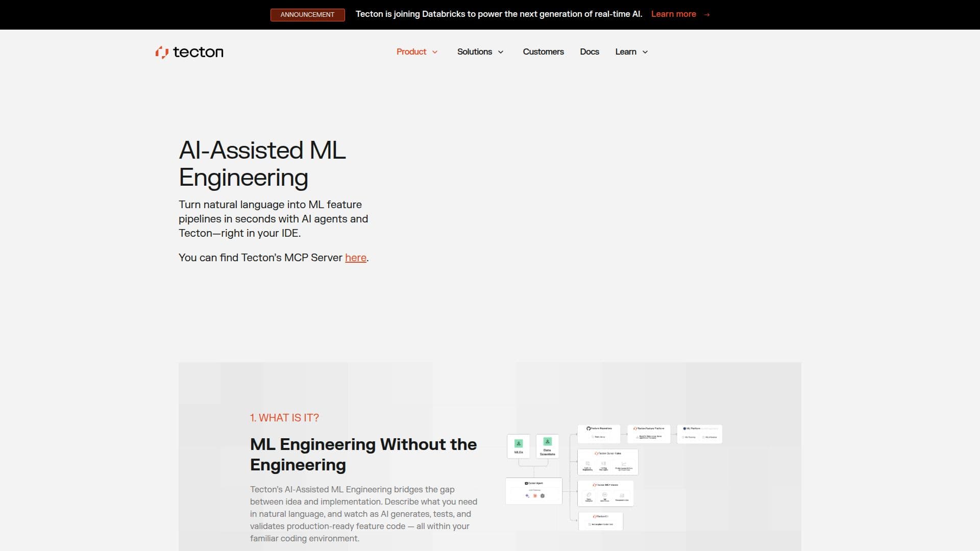Click the 'Tecton is joining Databricks' banner text
The image size is (980, 551).
pos(499,14)
